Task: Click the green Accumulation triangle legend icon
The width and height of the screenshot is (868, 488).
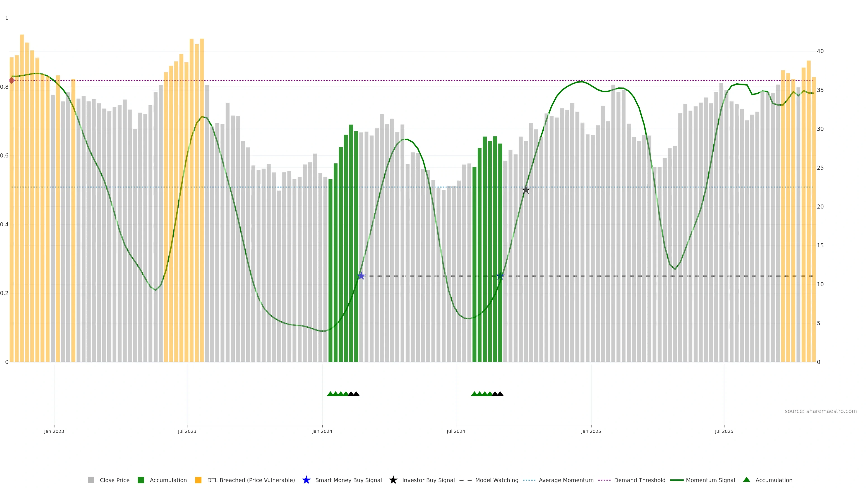Action: click(x=746, y=480)
